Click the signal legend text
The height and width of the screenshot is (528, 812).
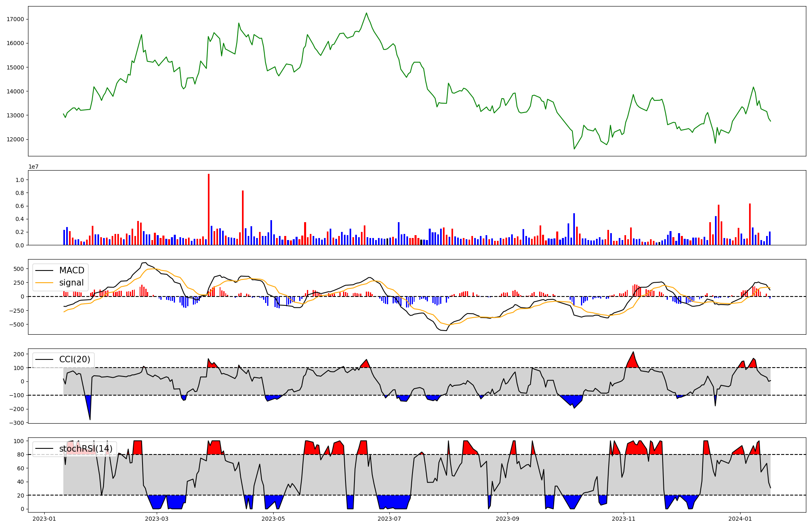pyautogui.click(x=71, y=283)
